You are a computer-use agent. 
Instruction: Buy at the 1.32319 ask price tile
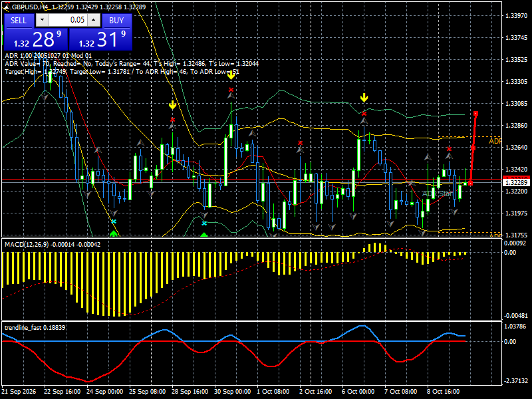point(100,39)
